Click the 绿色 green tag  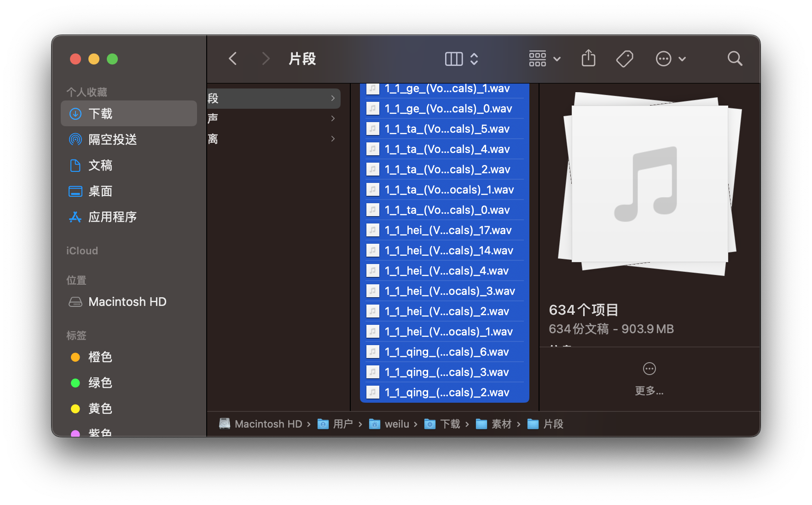129,382
